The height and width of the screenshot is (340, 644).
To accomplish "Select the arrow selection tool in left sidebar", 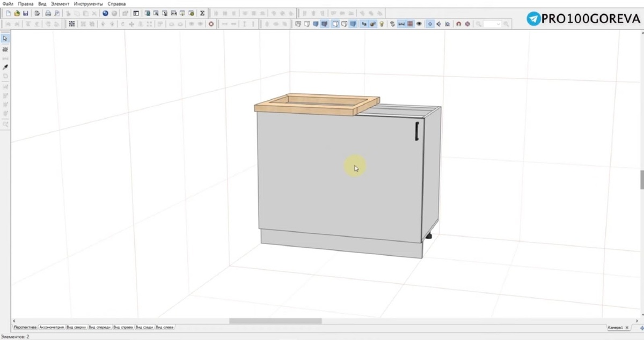I will tap(5, 39).
